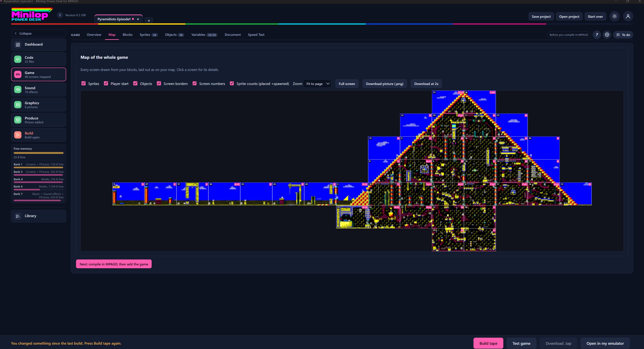Open the settings gear icon
The image size is (644, 349).
coord(607,35)
